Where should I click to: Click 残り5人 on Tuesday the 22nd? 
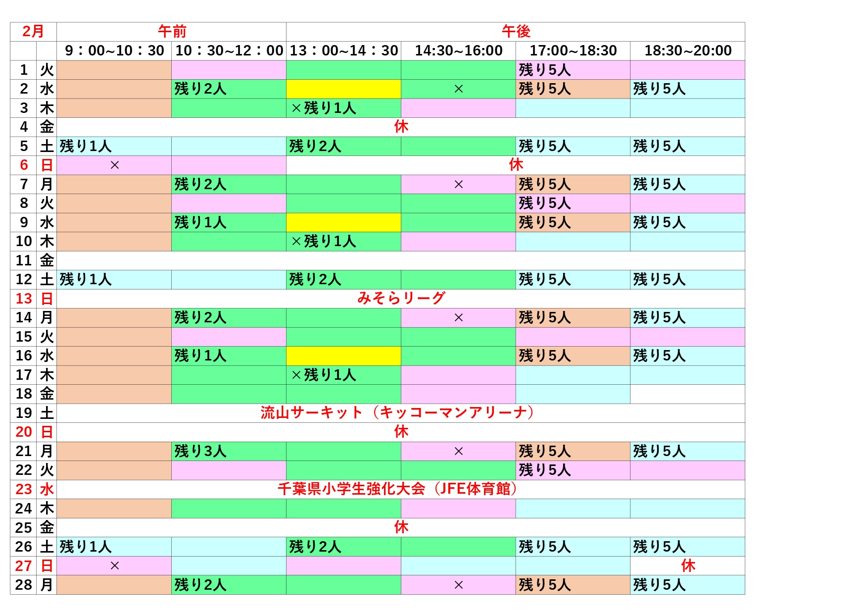[545, 470]
